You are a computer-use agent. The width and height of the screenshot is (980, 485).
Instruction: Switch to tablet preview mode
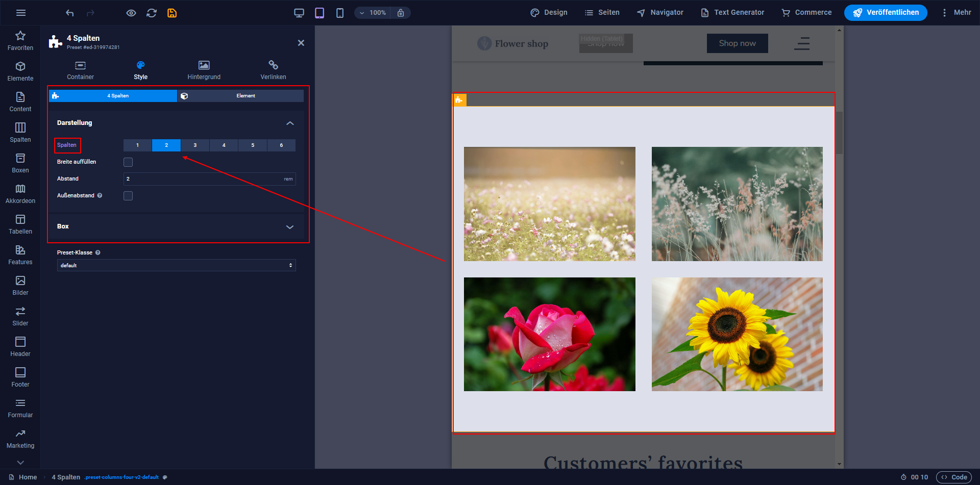pyautogui.click(x=320, y=13)
